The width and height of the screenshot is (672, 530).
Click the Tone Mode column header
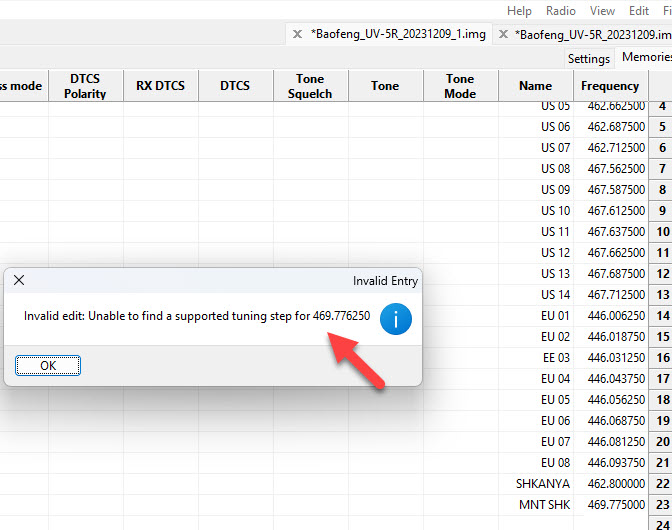click(x=460, y=86)
